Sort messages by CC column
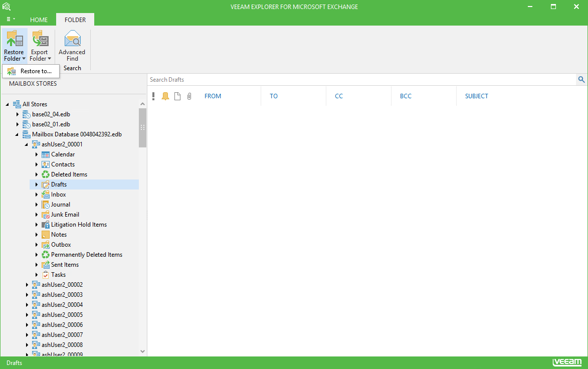Screen dimensions: 588x369 (339, 96)
